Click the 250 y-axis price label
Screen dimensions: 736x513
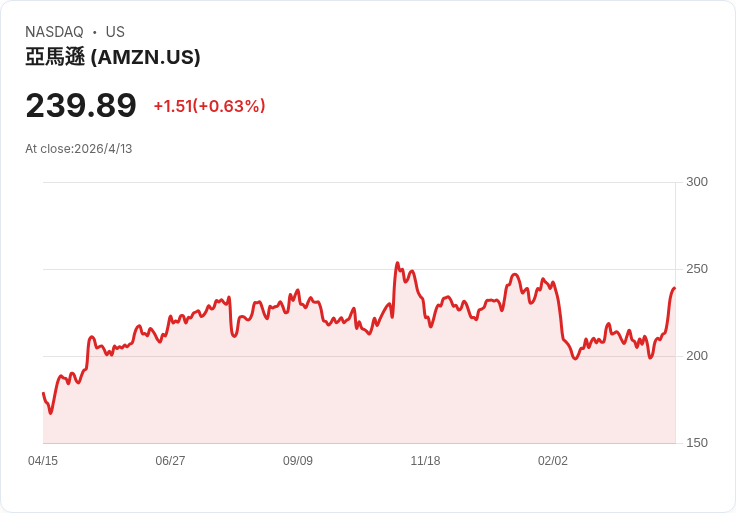coord(696,269)
